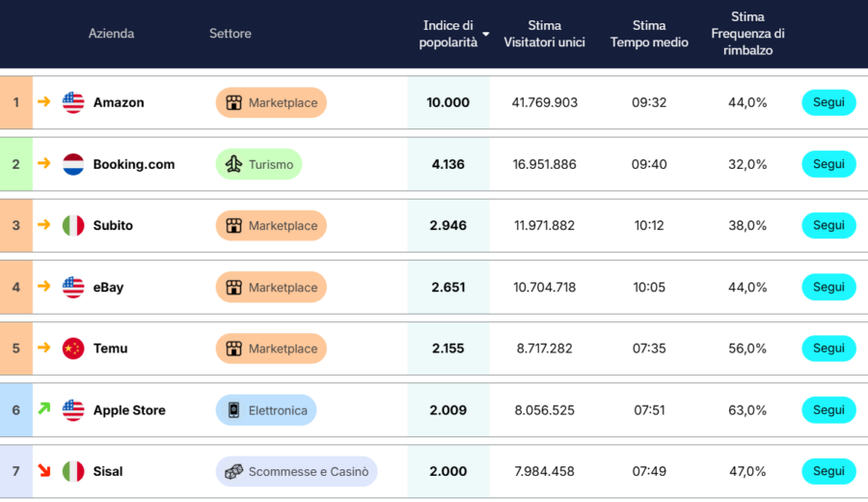Follow Amazon with the Segui button
Viewport: 868px width, 502px height.
(828, 102)
